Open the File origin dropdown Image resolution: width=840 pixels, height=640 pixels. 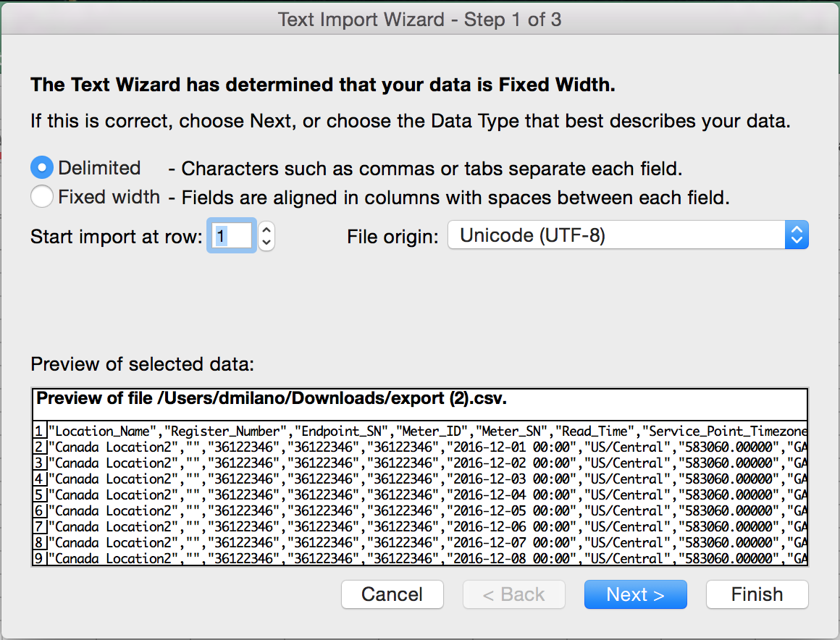(x=627, y=235)
